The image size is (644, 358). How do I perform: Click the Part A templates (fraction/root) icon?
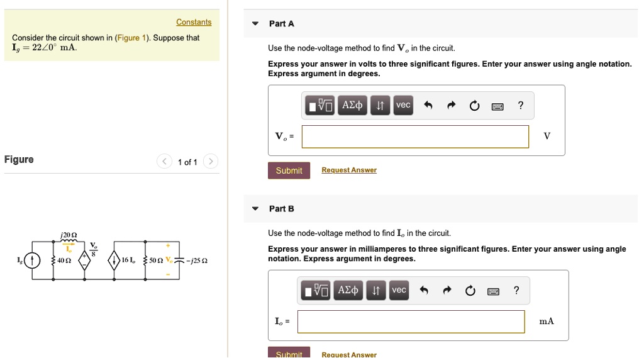coord(320,106)
